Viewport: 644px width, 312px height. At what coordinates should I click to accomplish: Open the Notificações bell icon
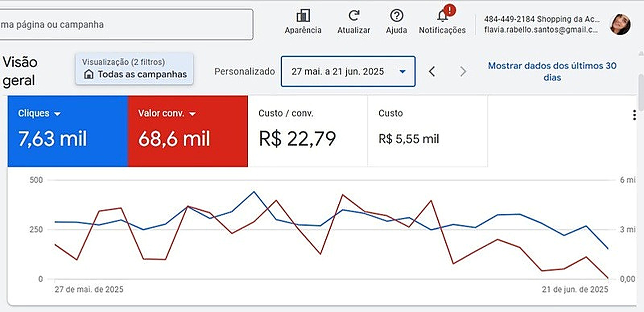(442, 16)
